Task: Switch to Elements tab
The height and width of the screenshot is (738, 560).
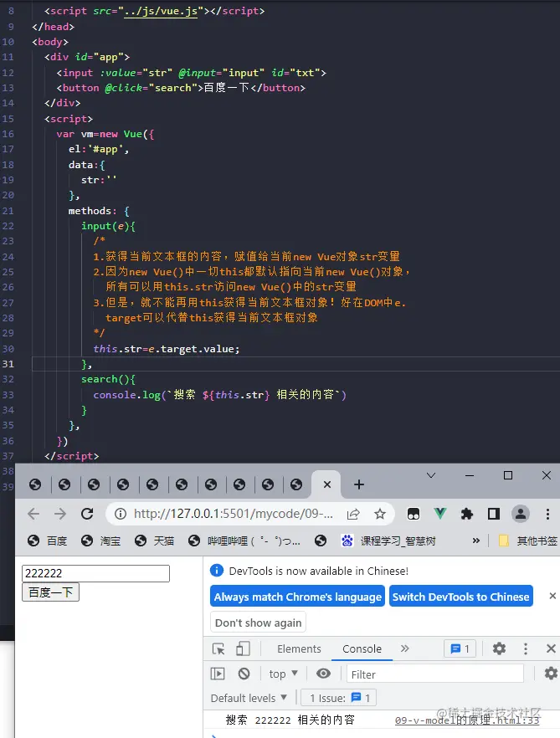Action: (x=299, y=648)
